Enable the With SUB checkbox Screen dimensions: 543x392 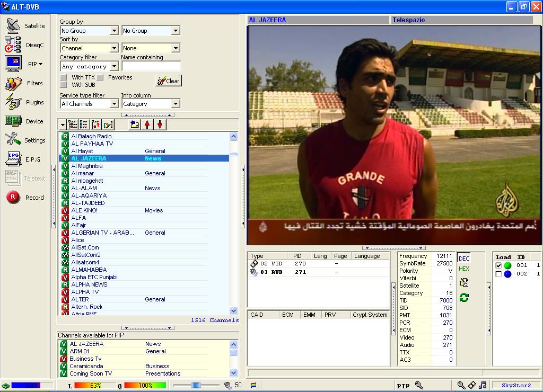(x=64, y=85)
